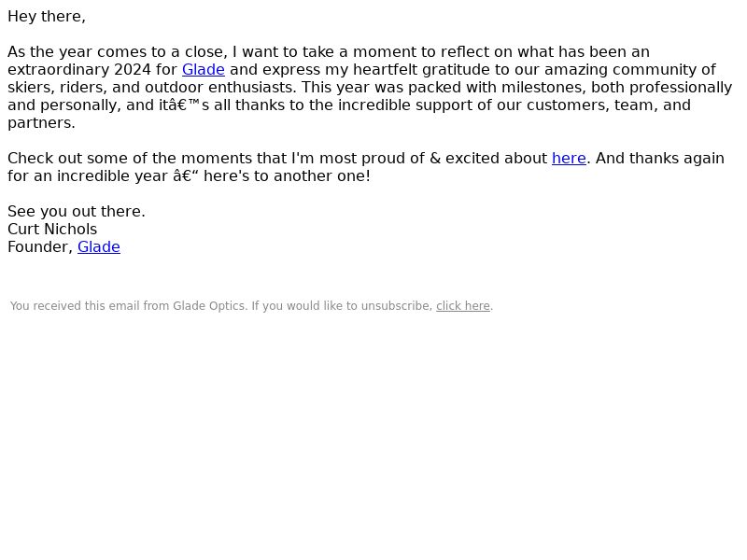Viewport: 747px width, 560px height.
Task: Click the "Hey there," greeting text
Action: (47, 16)
